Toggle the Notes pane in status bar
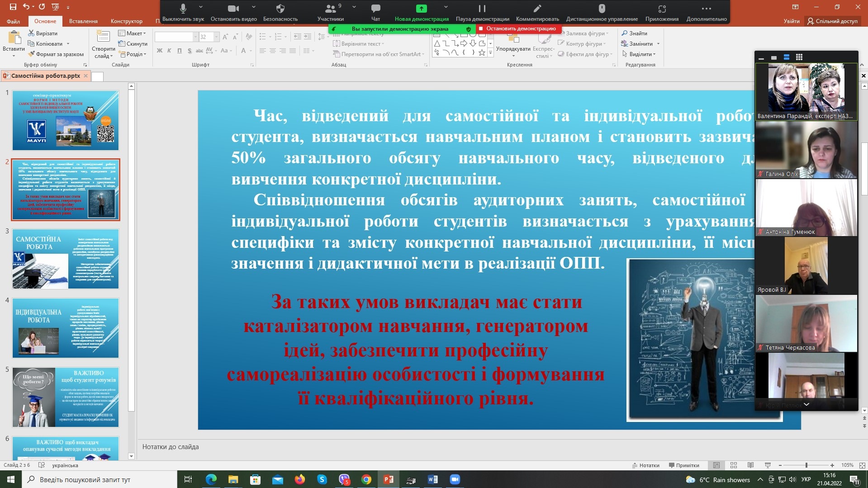Image resolution: width=868 pixels, height=488 pixels. tap(645, 465)
